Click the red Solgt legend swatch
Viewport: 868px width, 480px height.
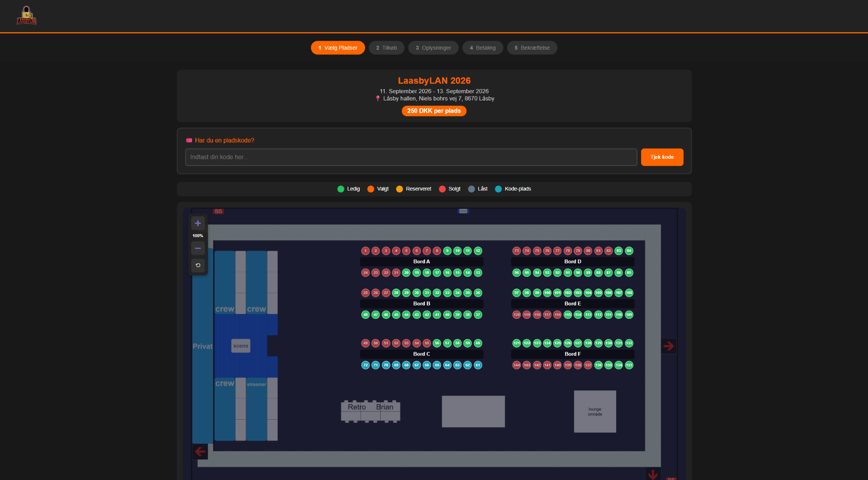tap(442, 189)
